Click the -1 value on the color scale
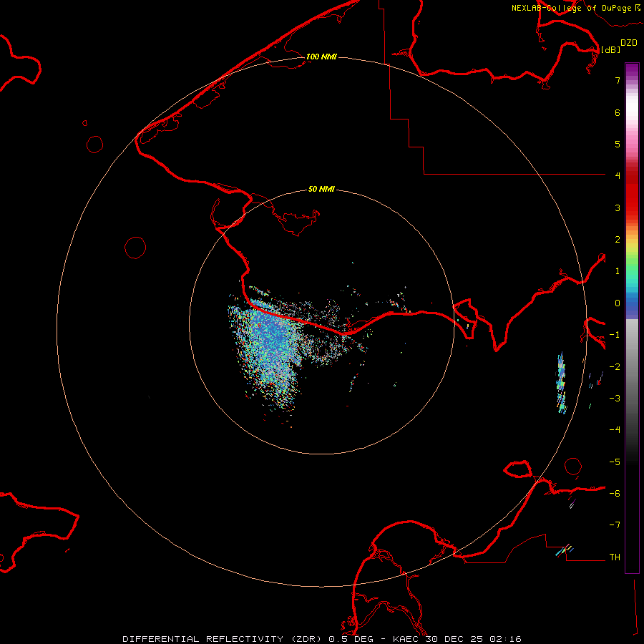The image size is (644, 644). coord(615,335)
